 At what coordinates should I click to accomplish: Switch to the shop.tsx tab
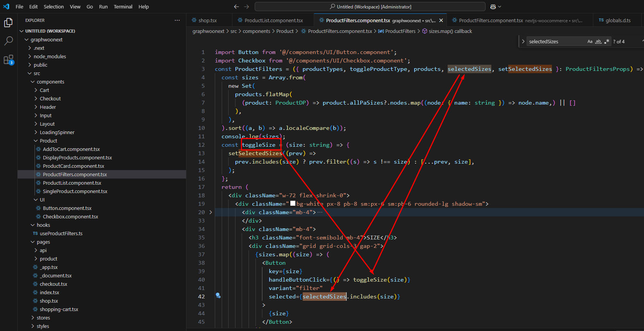point(208,20)
